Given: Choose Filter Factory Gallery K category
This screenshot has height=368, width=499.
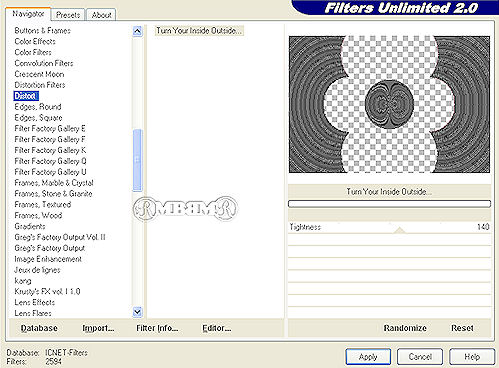Looking at the screenshot, I should tap(50, 150).
